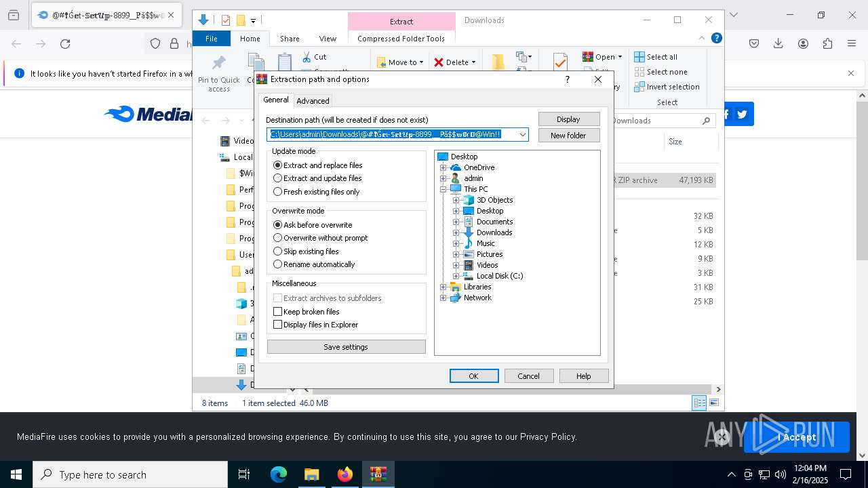Click Help button in extraction dialog
The image size is (868, 488).
[583, 376]
